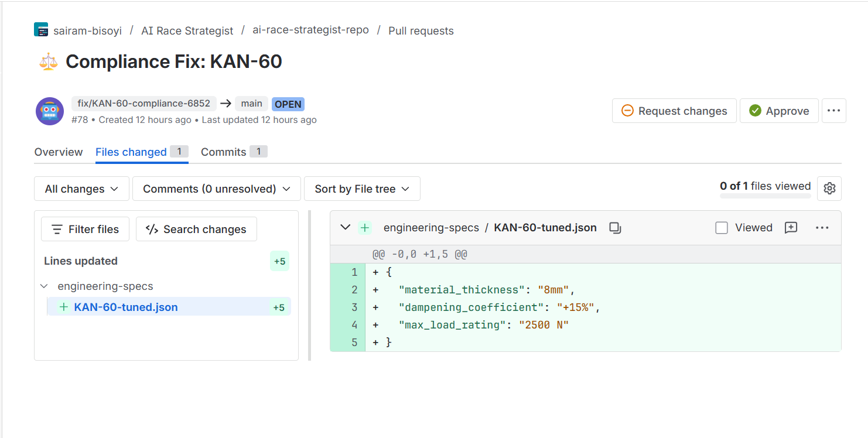Request changes on the pull request
This screenshot has width=868, height=438.
(x=674, y=110)
